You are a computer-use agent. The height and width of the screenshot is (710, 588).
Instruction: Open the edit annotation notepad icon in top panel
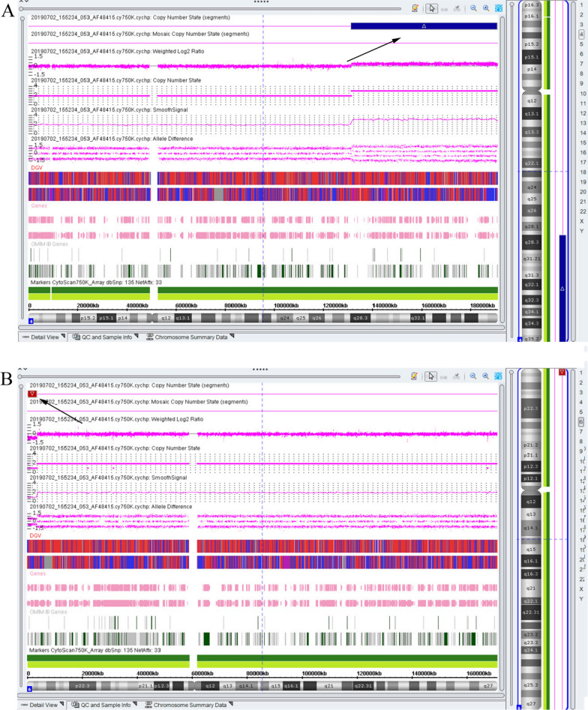[415, 8]
